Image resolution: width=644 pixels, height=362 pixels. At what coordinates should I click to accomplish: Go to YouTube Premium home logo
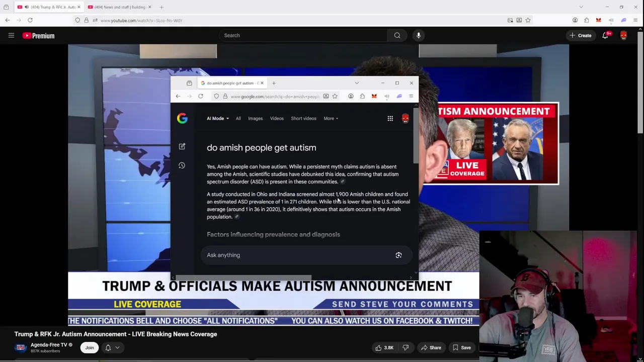[x=39, y=36]
